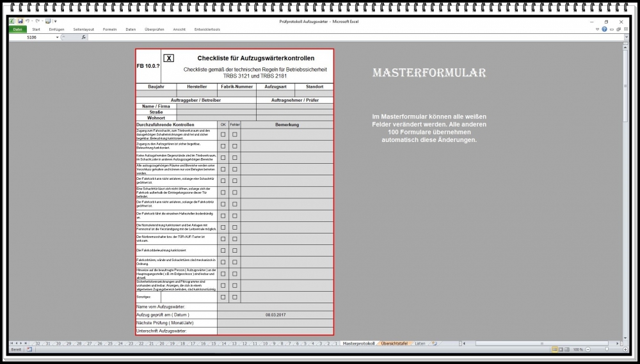The image size is (640, 364).
Task: Open the Customize Quick Access Toolbar dropdown
Action: tap(56, 21)
